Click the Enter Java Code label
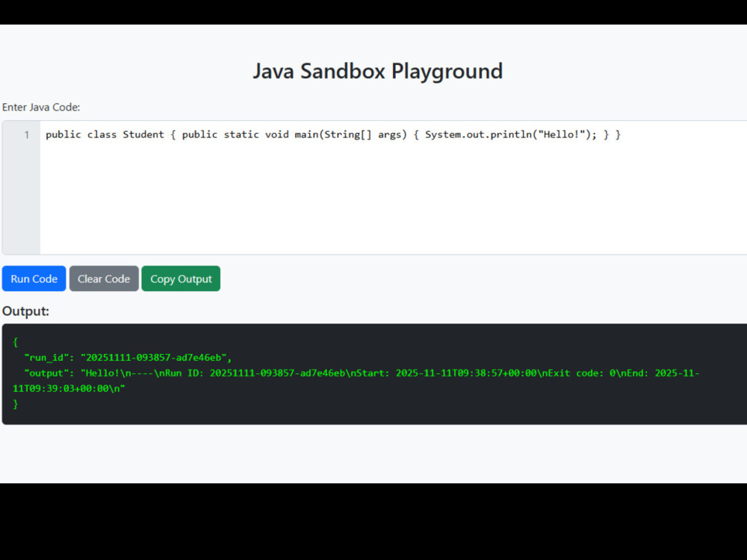Viewport: 747px width, 560px height. pos(41,107)
